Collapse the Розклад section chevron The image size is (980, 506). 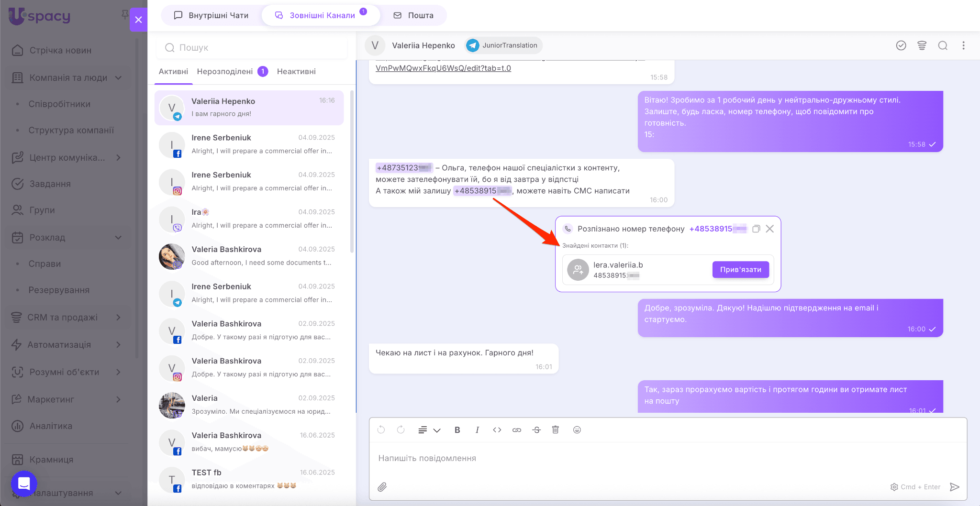pyautogui.click(x=119, y=237)
